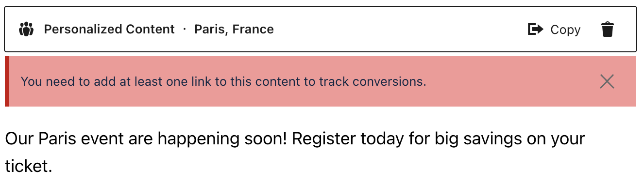This screenshot has width=644, height=186.
Task: Click the dot separator before Paris, France
Action: [185, 30]
